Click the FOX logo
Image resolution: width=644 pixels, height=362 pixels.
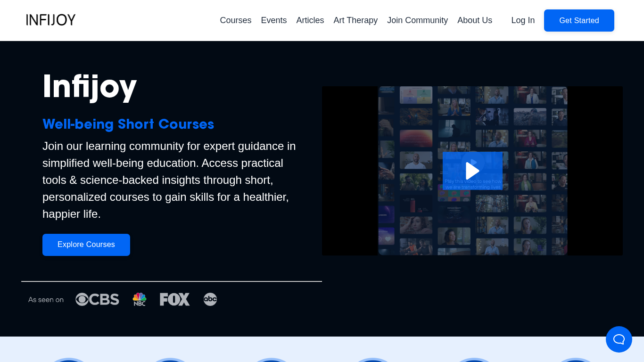tap(174, 299)
